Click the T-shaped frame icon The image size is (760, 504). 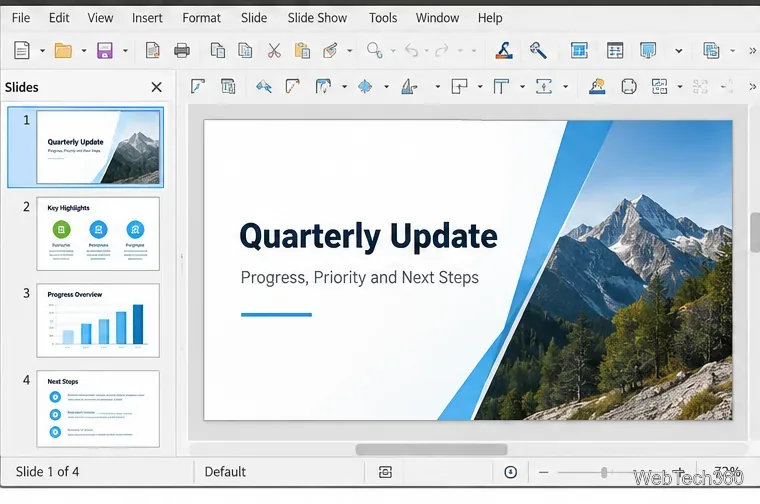coord(501,87)
